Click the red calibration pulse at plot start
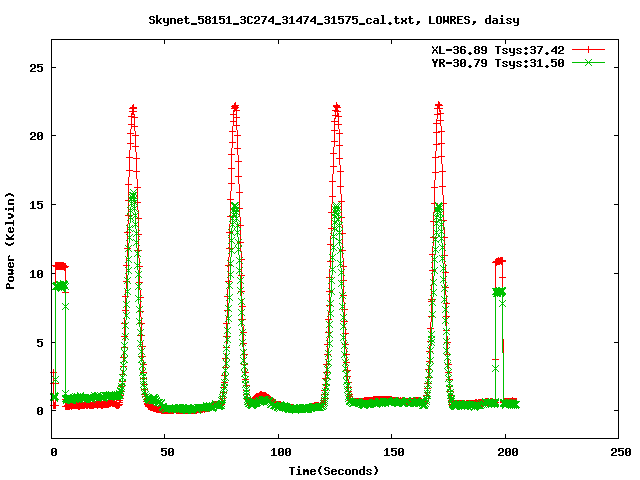This screenshot has height=480, width=640. tap(60, 266)
